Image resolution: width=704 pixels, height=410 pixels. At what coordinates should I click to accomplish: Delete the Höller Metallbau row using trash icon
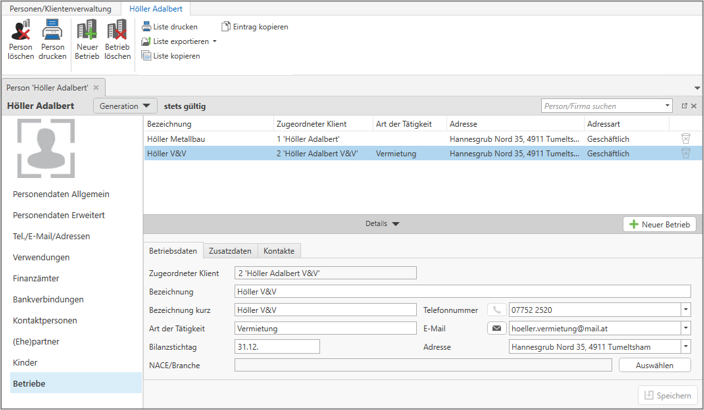tap(686, 138)
